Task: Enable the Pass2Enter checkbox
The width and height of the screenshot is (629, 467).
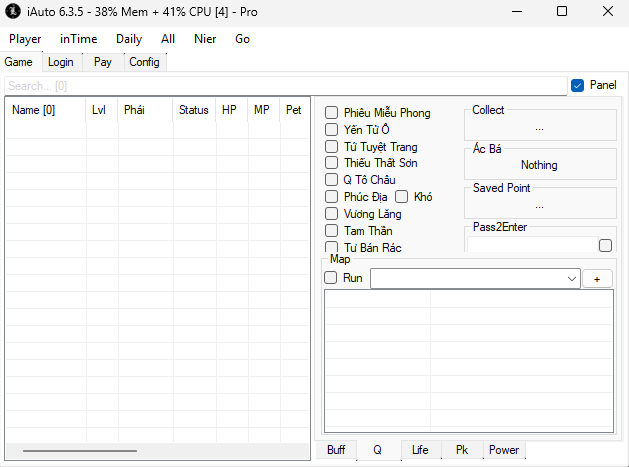Action: [605, 245]
